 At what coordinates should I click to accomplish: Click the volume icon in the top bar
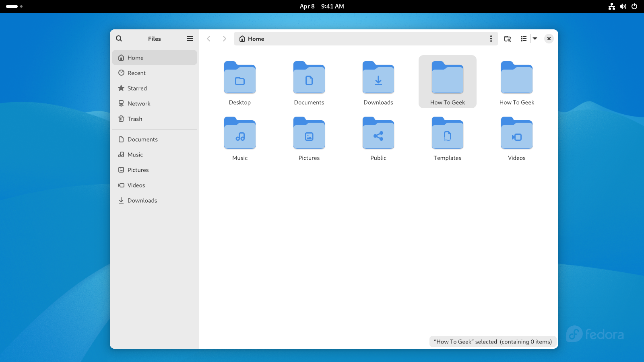(623, 6)
